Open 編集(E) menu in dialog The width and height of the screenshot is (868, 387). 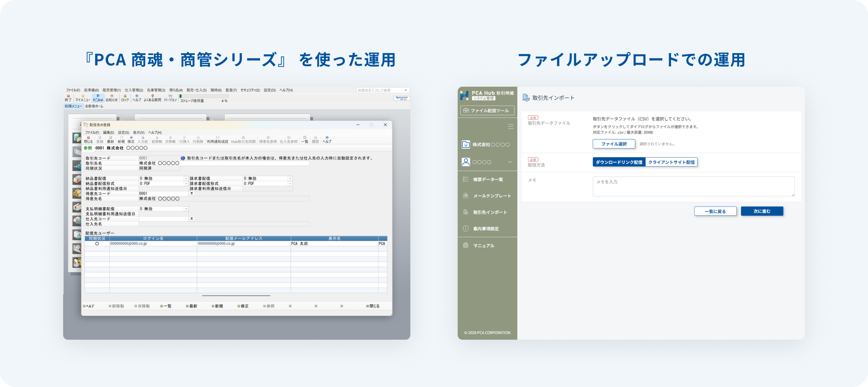coord(108,132)
